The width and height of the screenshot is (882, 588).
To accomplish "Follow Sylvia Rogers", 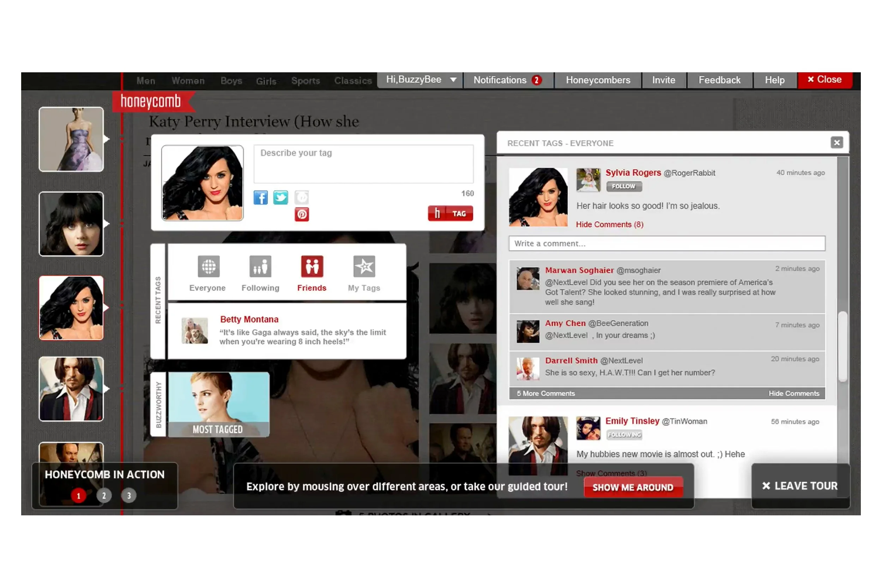I will 624,186.
